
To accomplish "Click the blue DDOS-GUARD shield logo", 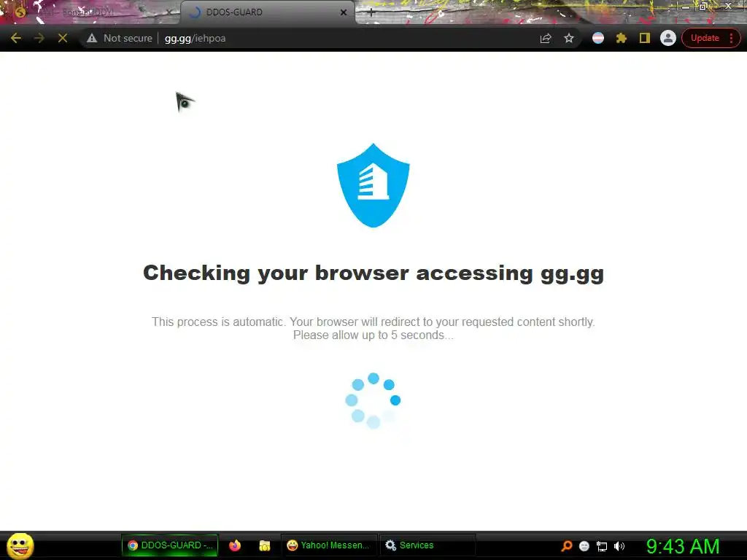I will pyautogui.click(x=373, y=185).
